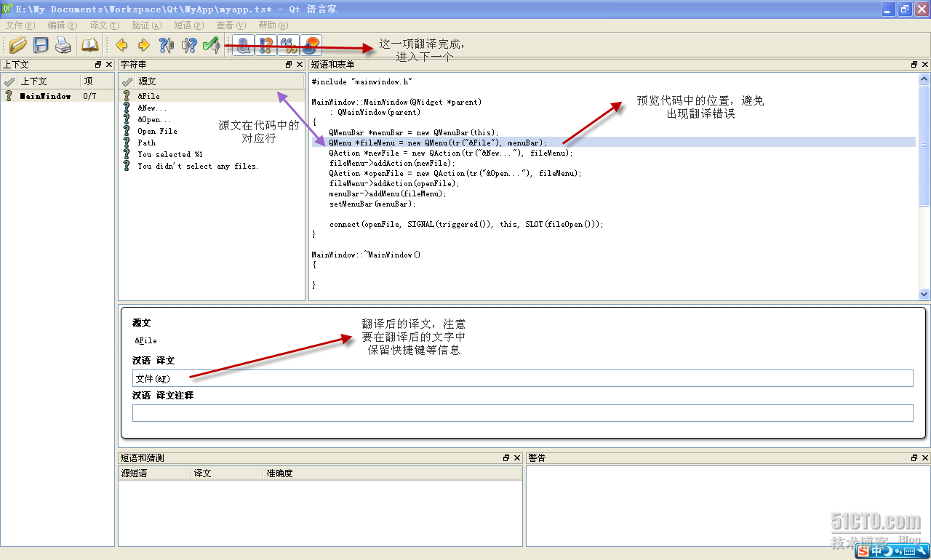Image resolution: width=931 pixels, height=560 pixels.
Task: Float the 字符串 dock panel
Action: click(289, 65)
